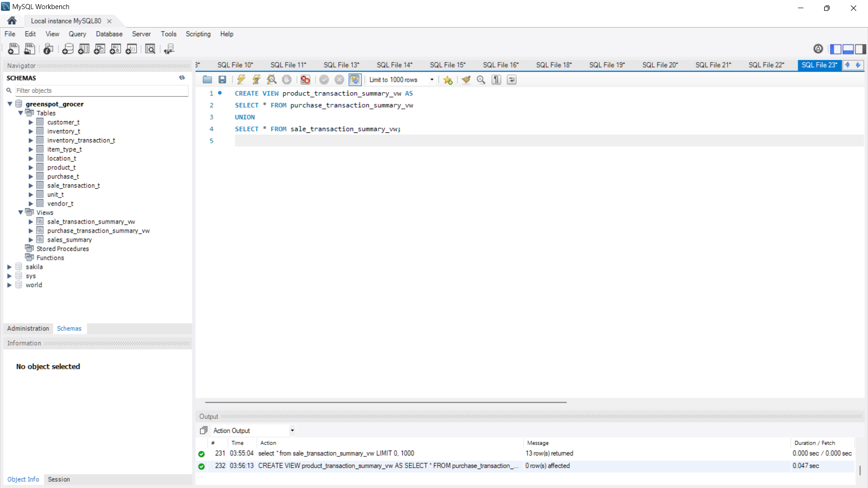This screenshot has height=488, width=868.
Task: Open the Scripting menu
Action: click(198, 34)
